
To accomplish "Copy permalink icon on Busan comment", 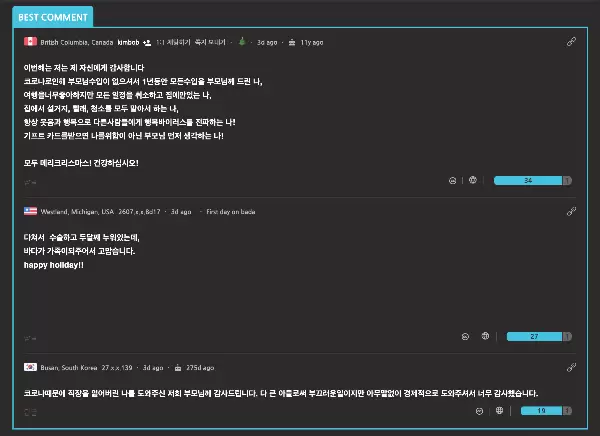I will tap(571, 367).
